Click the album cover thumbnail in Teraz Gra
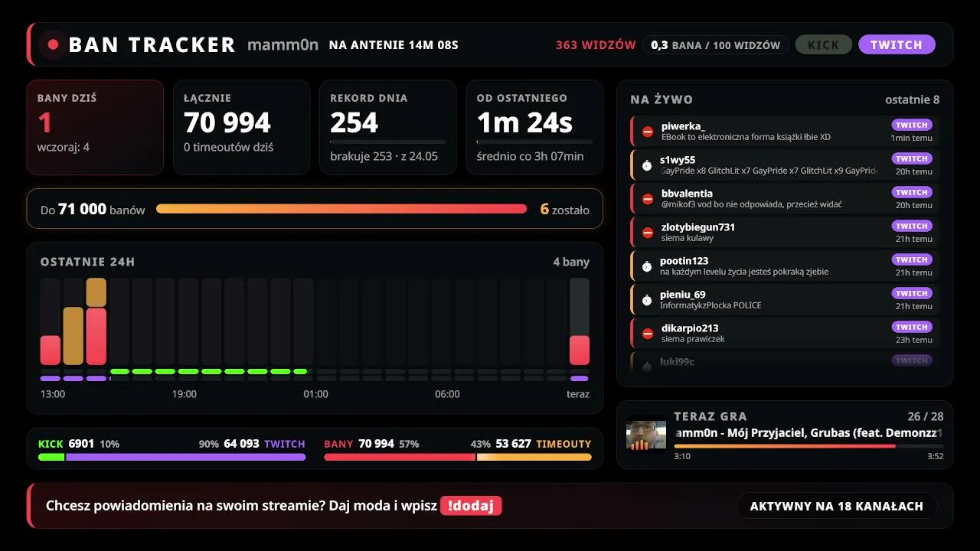Image resolution: width=980 pixels, height=551 pixels. (x=646, y=435)
